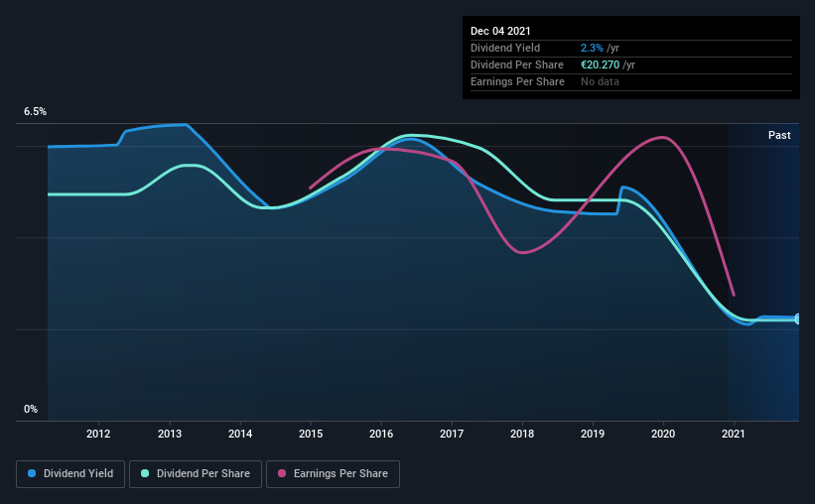Click the €20.270 dividend per share value

tap(600, 64)
